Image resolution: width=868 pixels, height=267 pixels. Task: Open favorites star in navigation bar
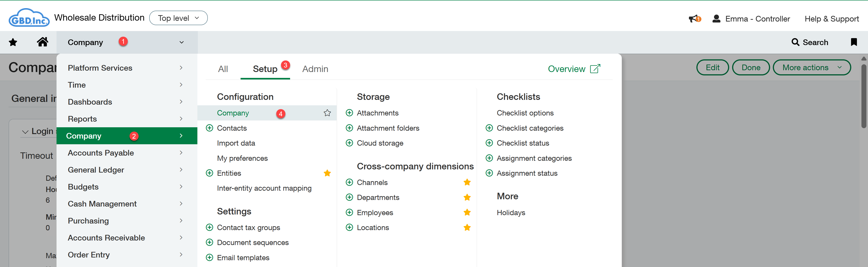coord(13,42)
